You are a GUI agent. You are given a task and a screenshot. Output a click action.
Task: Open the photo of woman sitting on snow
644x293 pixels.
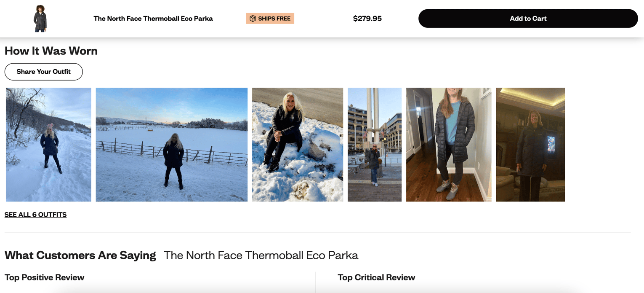click(297, 144)
